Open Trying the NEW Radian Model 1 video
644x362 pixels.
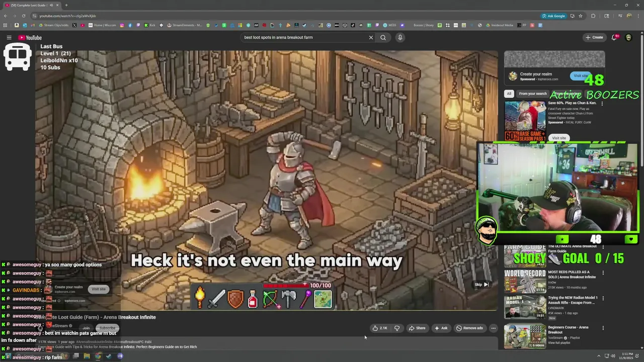coord(573,300)
